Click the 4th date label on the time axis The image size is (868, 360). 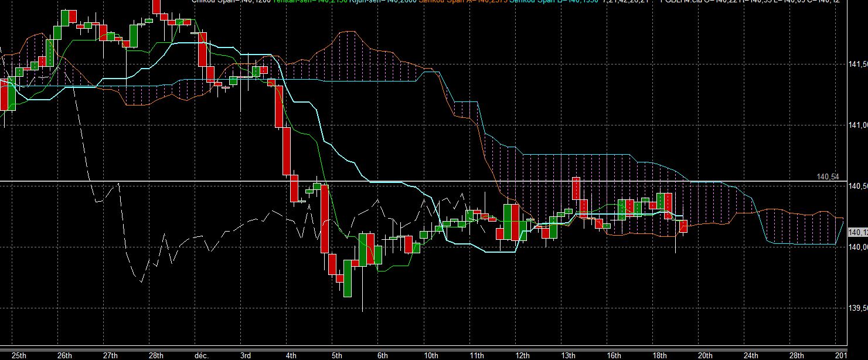click(x=291, y=355)
